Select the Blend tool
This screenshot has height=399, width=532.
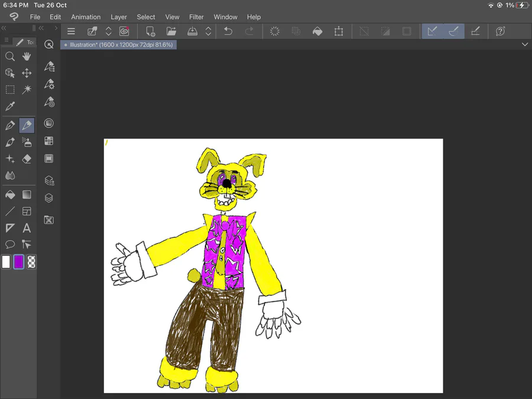coord(10,176)
